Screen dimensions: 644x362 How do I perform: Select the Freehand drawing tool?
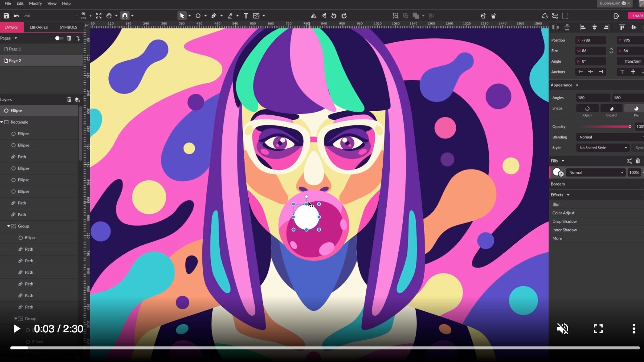231,16
